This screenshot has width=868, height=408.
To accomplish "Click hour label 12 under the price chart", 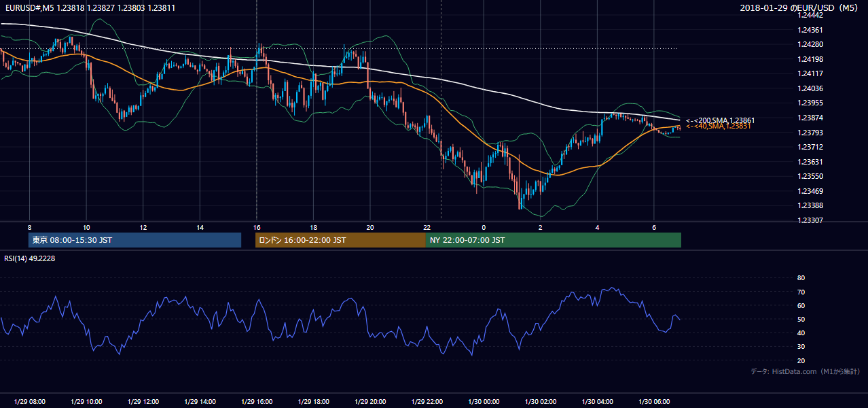I will [x=143, y=227].
